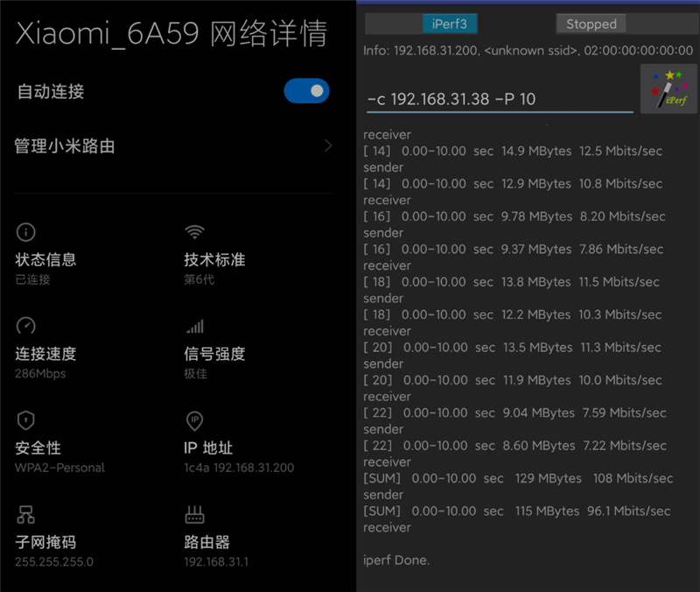Click the 255.255.255.0 subnet mask value
Image resolution: width=700 pixels, height=592 pixels.
[x=54, y=561]
